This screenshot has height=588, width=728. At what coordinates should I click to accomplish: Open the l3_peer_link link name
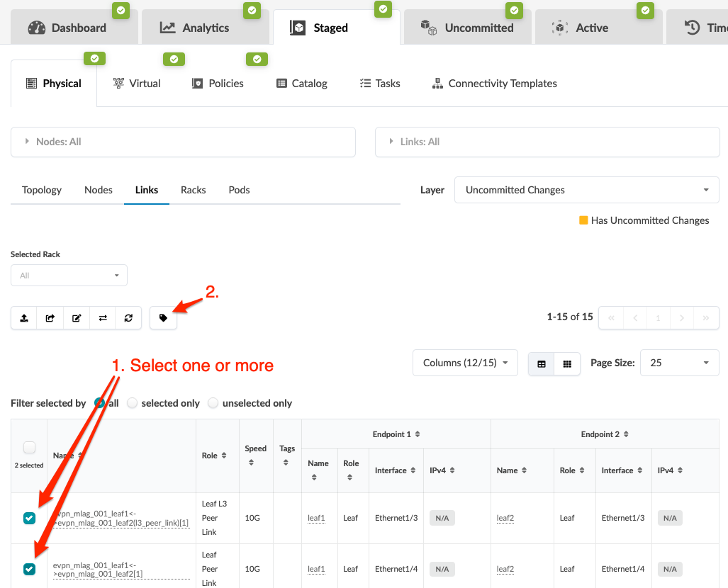click(x=122, y=519)
